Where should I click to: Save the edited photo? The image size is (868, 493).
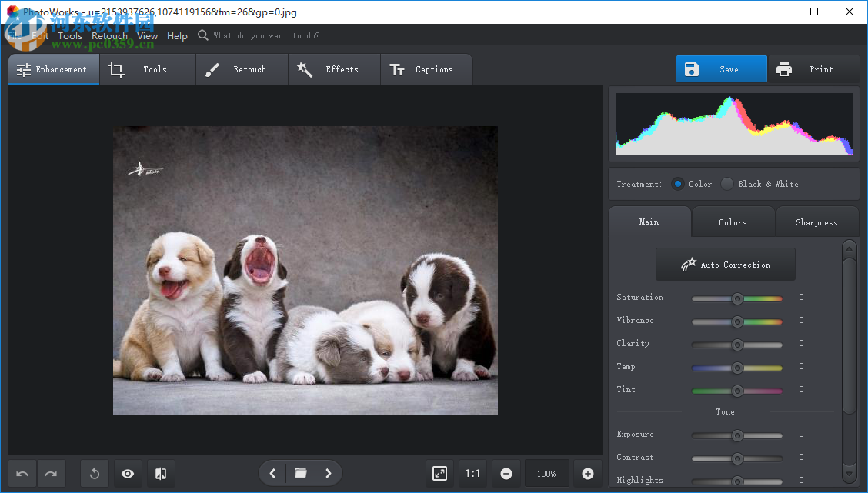(x=721, y=68)
